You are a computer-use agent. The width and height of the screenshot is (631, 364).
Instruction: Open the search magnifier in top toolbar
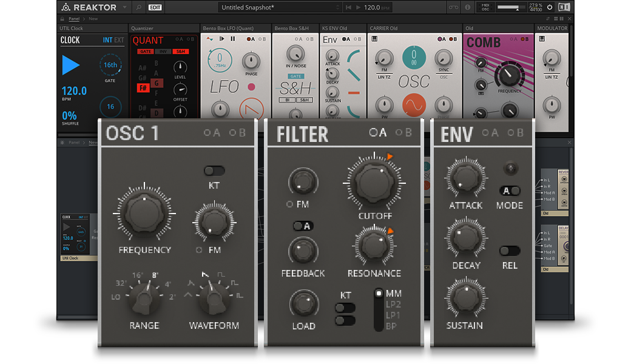[139, 7]
